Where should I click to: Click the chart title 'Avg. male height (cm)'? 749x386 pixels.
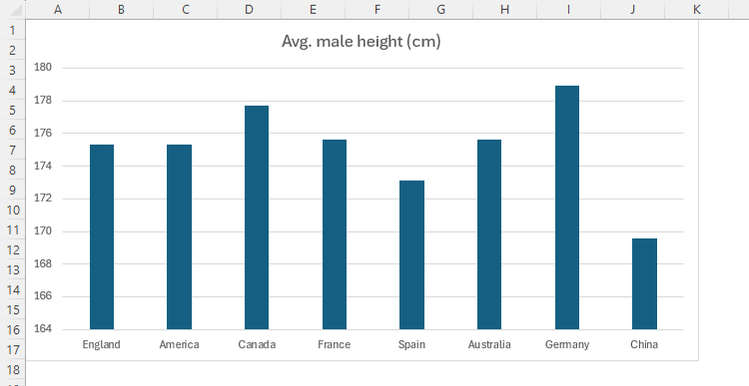(x=361, y=42)
